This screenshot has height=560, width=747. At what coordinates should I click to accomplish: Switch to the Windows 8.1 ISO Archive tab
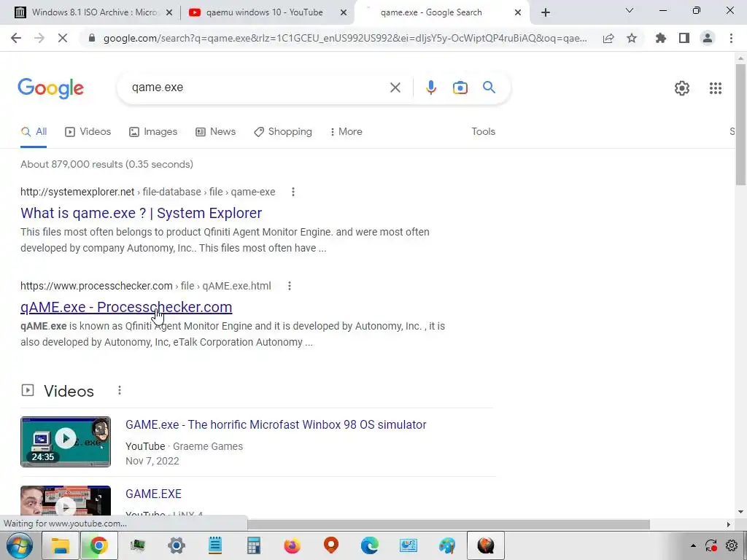click(95, 12)
